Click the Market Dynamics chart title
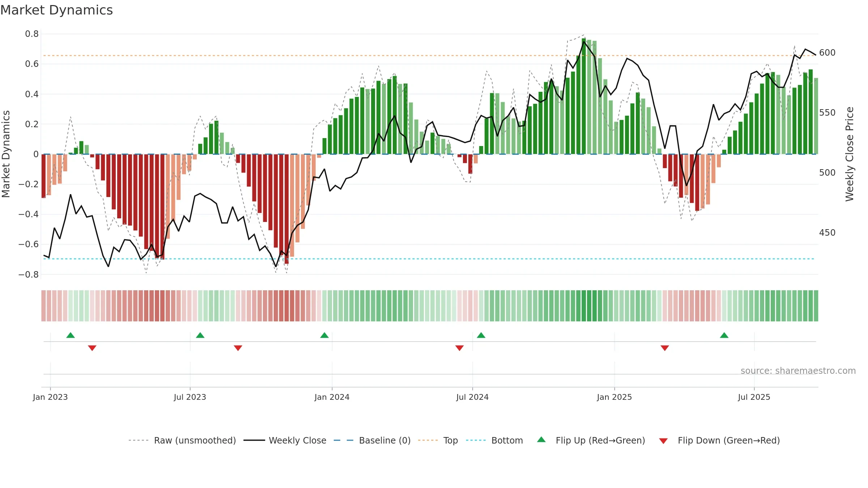This screenshot has width=868, height=488. pyautogui.click(x=56, y=10)
